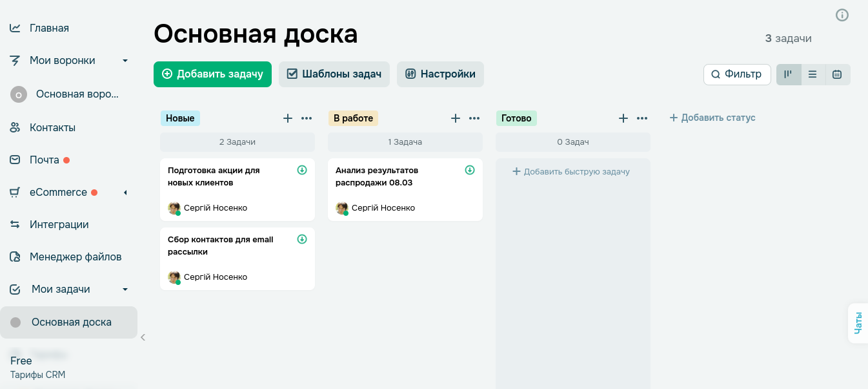Open Шаблоны задач
The height and width of the screenshot is (389, 868).
[x=334, y=74]
